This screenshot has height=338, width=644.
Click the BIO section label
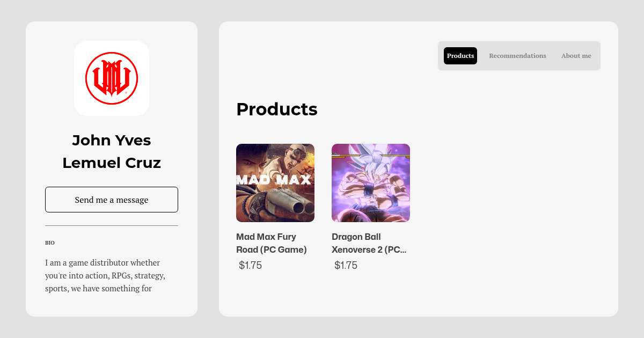click(x=50, y=243)
